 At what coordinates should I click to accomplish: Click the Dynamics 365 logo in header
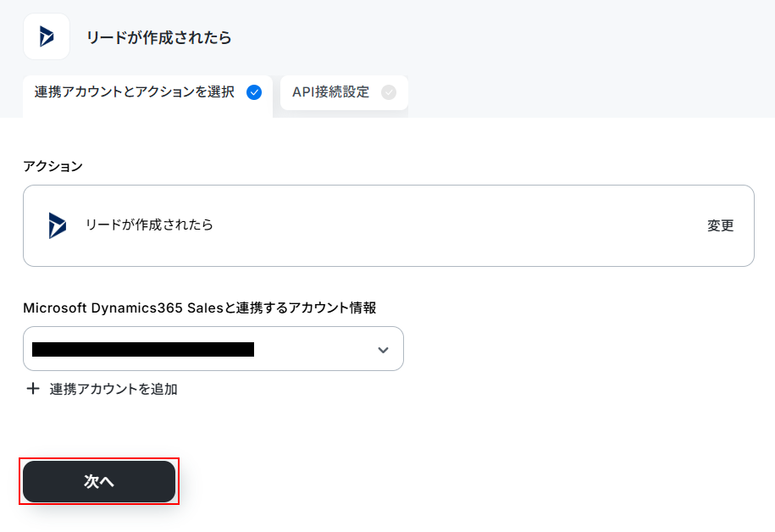point(47,36)
